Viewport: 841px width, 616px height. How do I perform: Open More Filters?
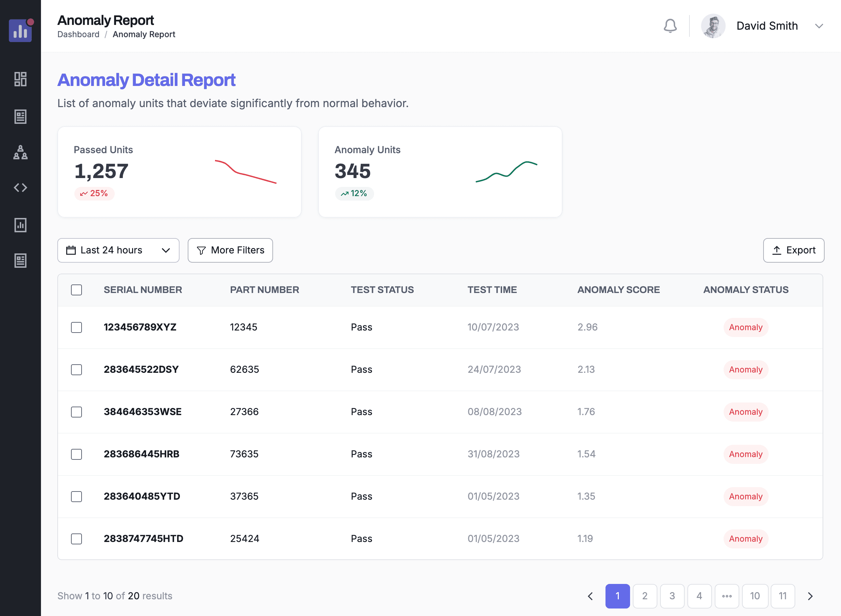(x=230, y=250)
